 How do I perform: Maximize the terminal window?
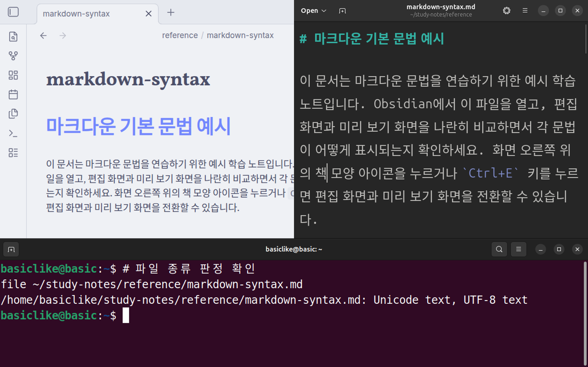pyautogui.click(x=559, y=249)
